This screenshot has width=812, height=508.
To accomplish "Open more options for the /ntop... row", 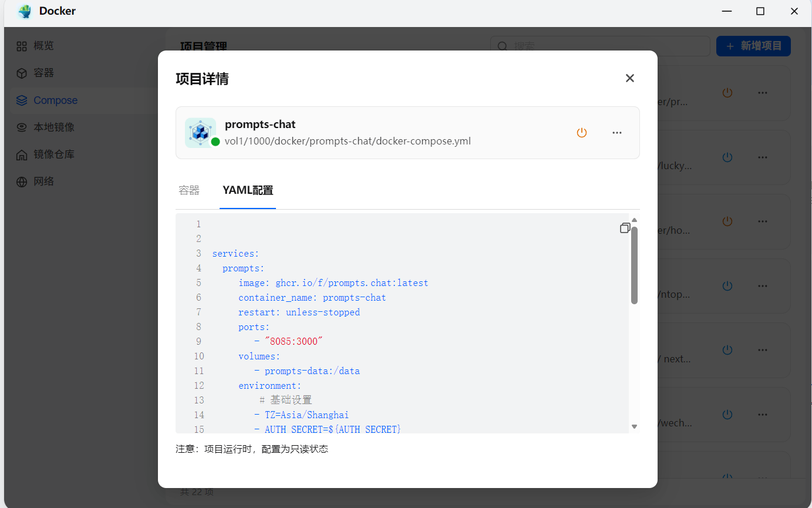I will (763, 286).
